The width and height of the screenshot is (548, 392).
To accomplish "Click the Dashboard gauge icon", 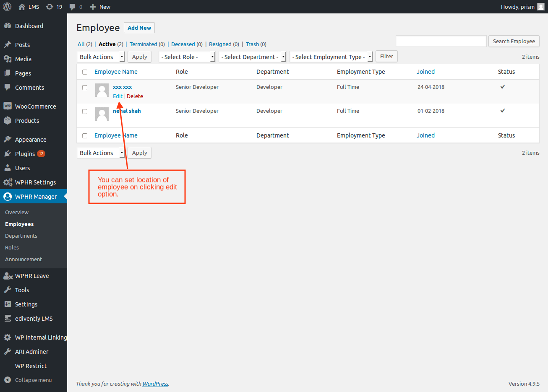I will (8, 26).
